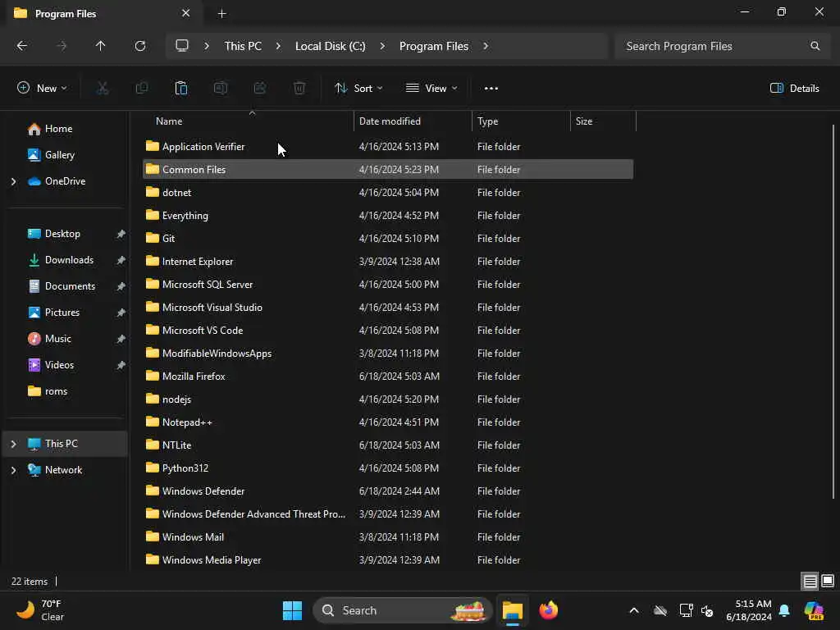Sort by Date modified column header

(413, 121)
